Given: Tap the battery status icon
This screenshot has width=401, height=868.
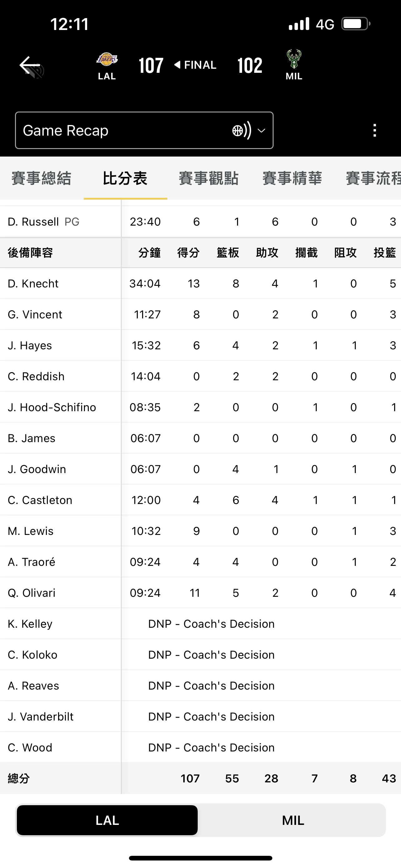Looking at the screenshot, I should click(x=356, y=24).
